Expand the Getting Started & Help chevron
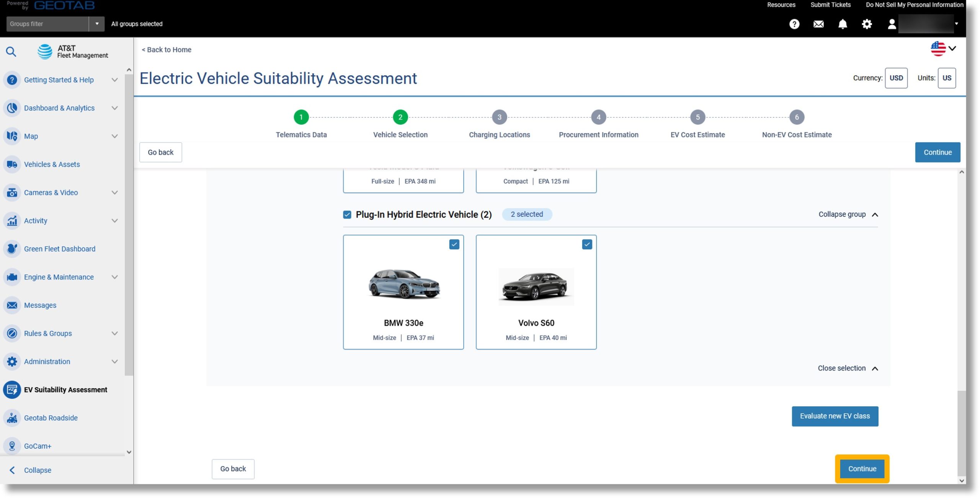 coord(114,80)
